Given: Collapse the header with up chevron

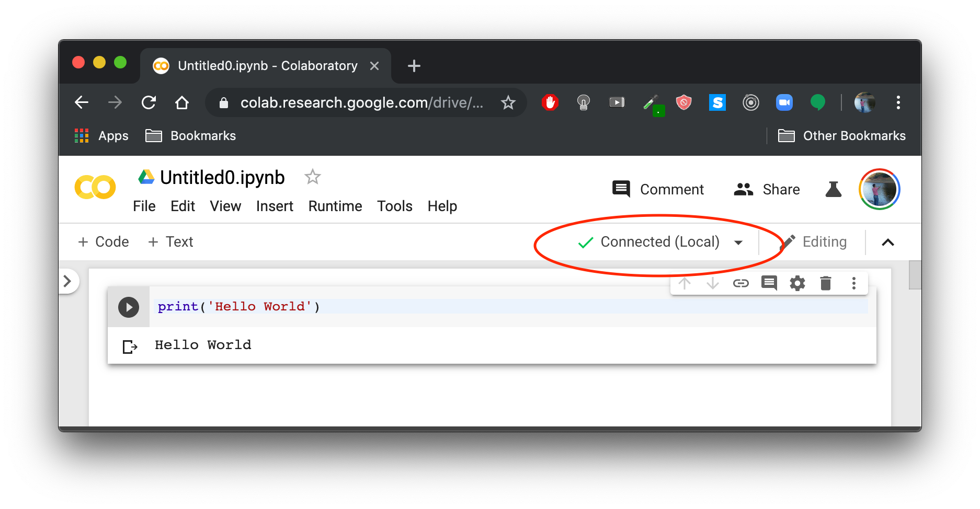Looking at the screenshot, I should click(887, 242).
